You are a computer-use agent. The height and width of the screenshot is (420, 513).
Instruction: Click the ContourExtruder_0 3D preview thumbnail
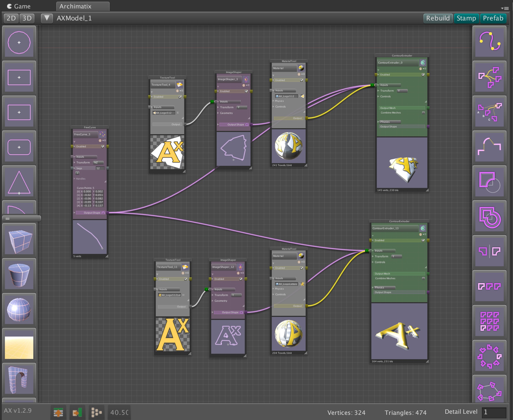402,163
